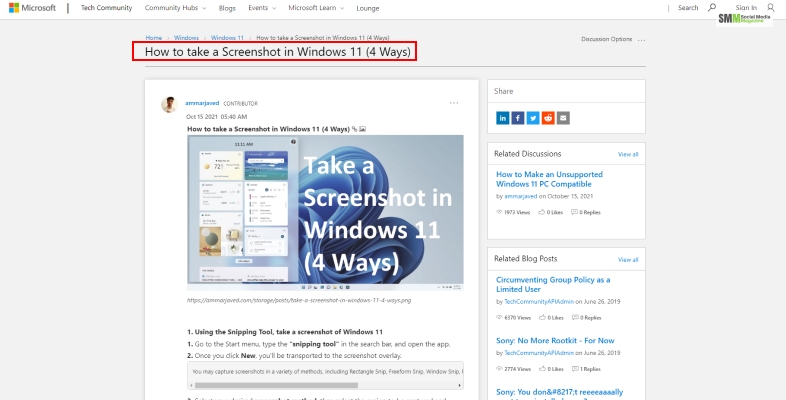Open the Take a Screenshot in Windows 11 image

tap(325, 213)
